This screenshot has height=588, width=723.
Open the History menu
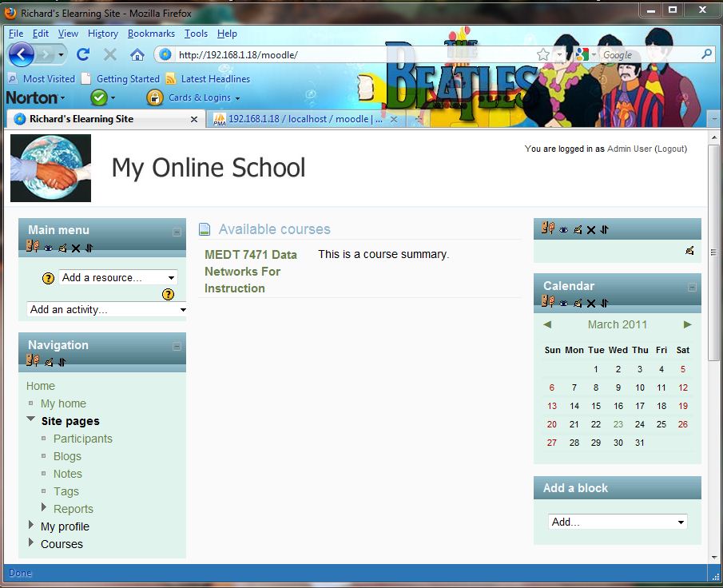[x=103, y=34]
